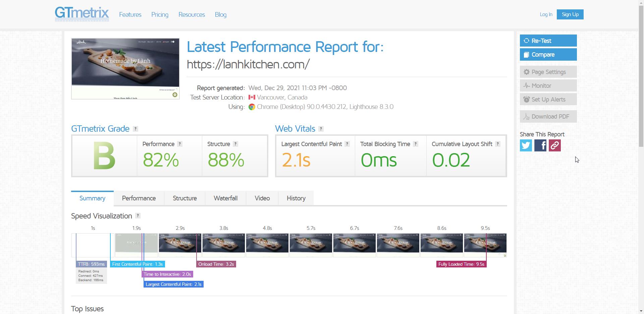Click the Twitter share icon
The image size is (644, 314).
[526, 145]
